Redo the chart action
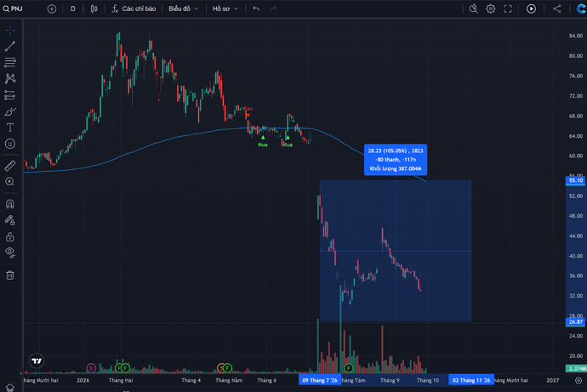This screenshot has height=392, width=587. tap(273, 9)
